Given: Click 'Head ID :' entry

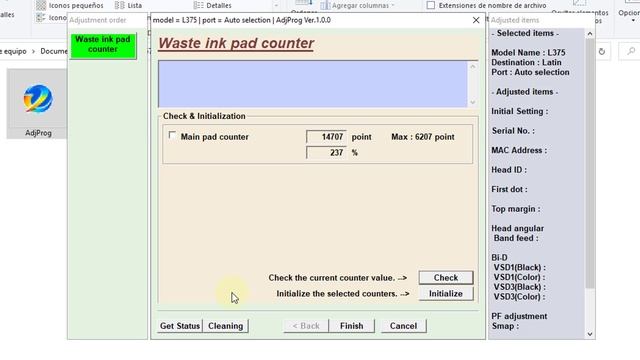Looking at the screenshot, I should (509, 170).
